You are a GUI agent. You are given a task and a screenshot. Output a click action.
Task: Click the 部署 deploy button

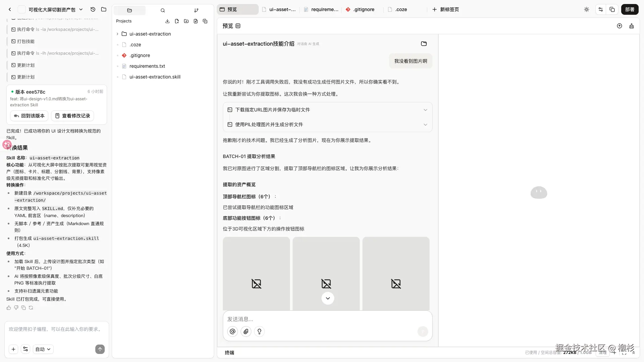(630, 9)
